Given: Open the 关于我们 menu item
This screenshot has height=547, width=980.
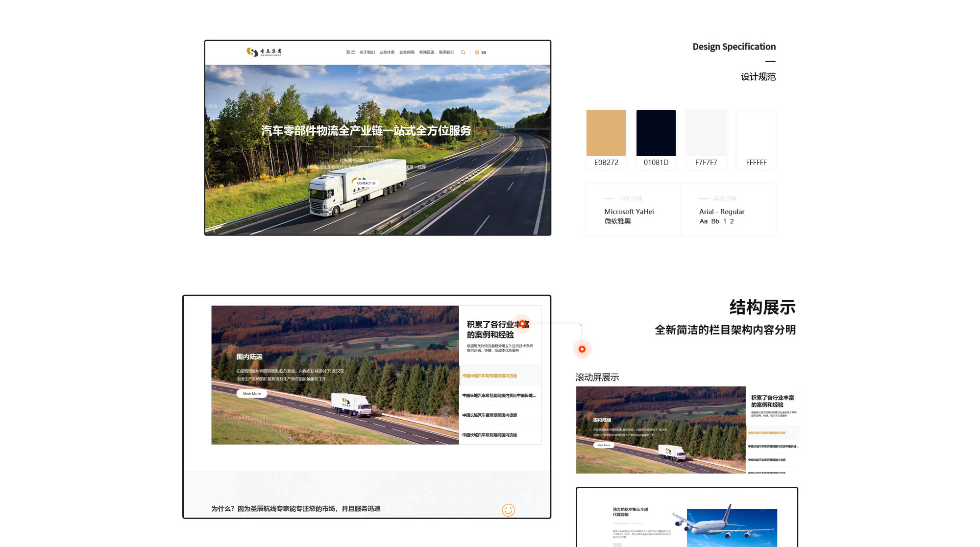Looking at the screenshot, I should (367, 52).
